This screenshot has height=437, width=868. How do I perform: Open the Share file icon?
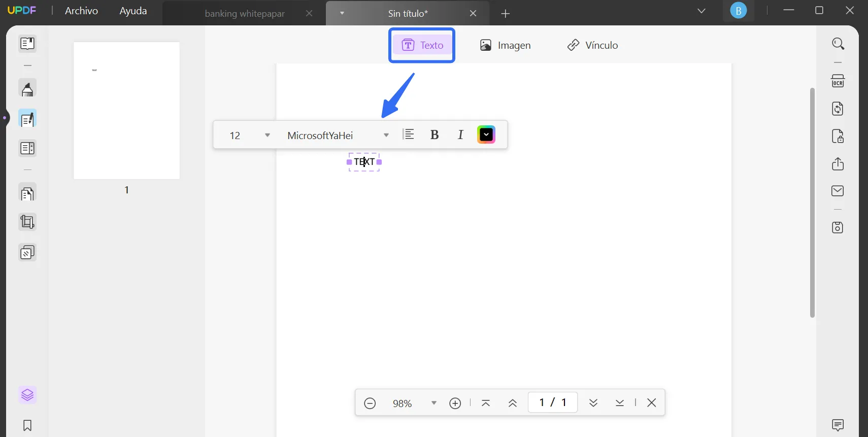tap(838, 164)
